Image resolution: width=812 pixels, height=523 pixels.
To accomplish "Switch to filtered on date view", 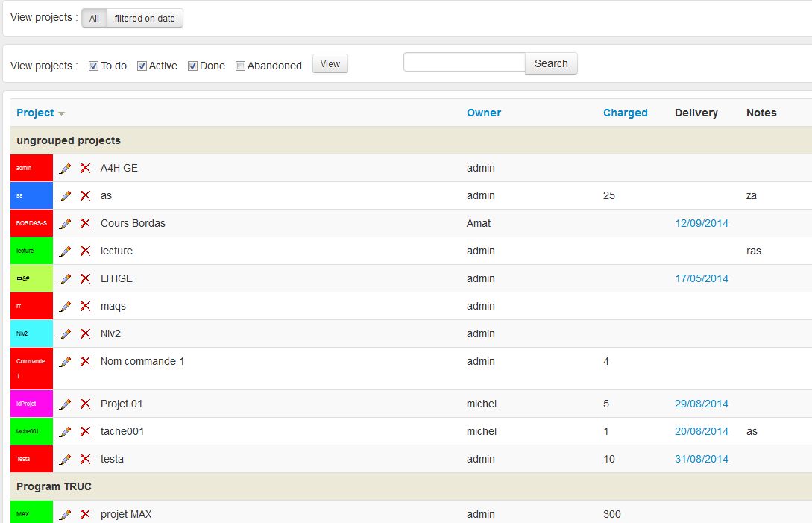I will [145, 19].
